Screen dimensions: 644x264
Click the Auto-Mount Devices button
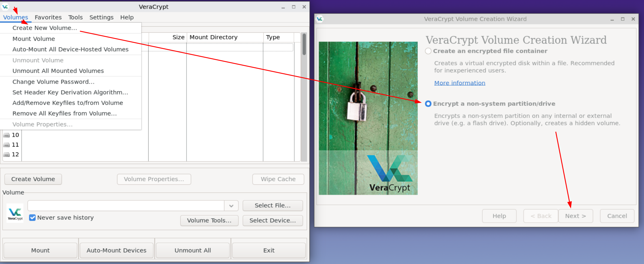coord(116,250)
